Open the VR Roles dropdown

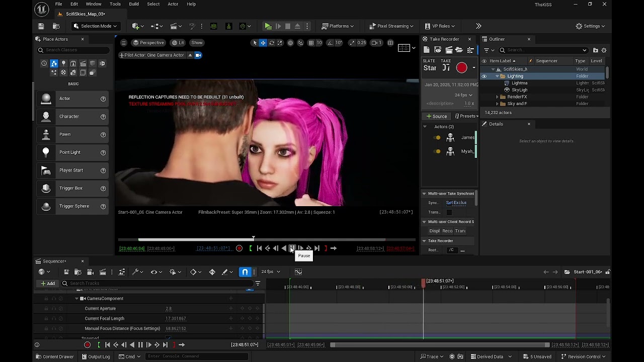[439, 26]
